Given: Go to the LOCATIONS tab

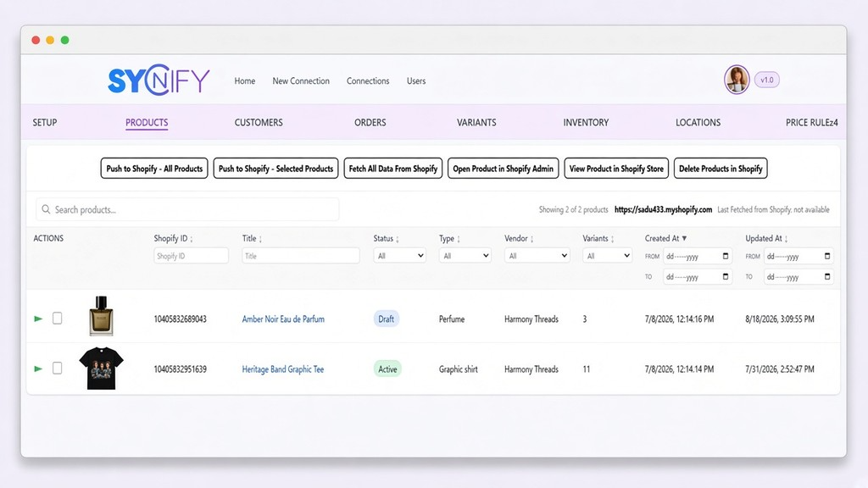Looking at the screenshot, I should 698,122.
